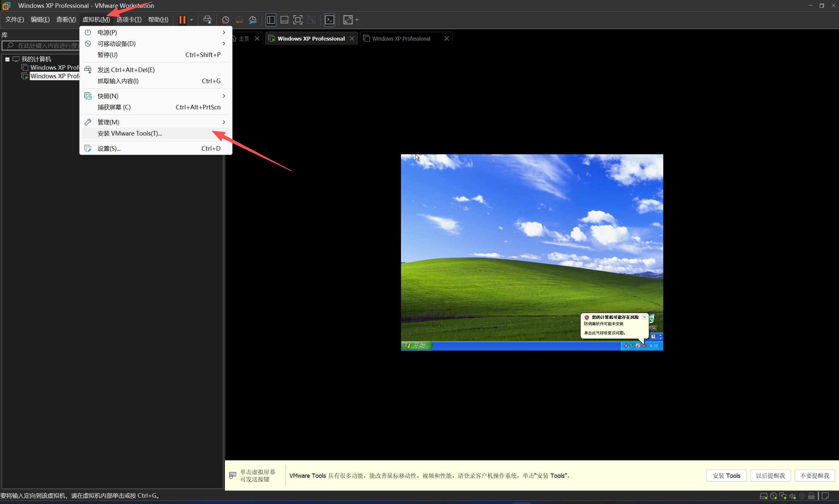This screenshot has height=504, width=839.
Task: Enter full screen mode icon
Action: [297, 20]
